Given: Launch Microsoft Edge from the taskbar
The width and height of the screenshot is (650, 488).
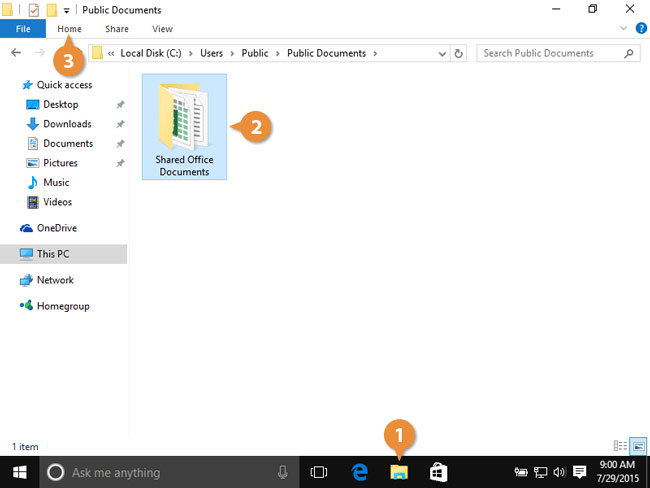Looking at the screenshot, I should pos(359,472).
